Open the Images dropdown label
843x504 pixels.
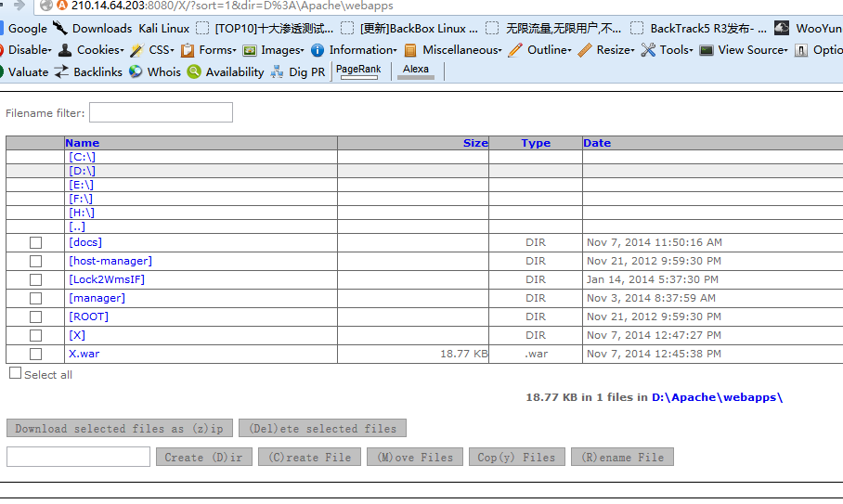click(x=283, y=50)
